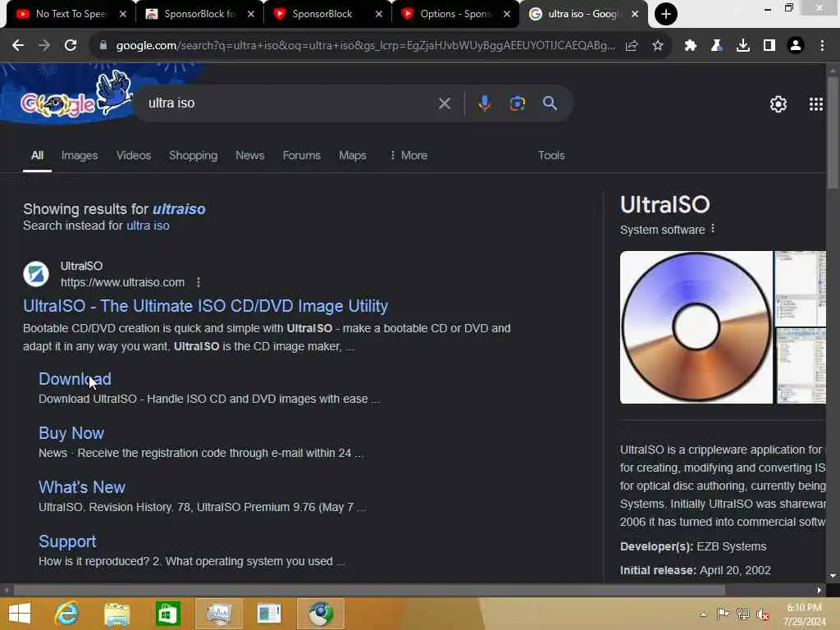The height and width of the screenshot is (630, 840).
Task: Open the Chrome profile avatar
Action: 796,46
